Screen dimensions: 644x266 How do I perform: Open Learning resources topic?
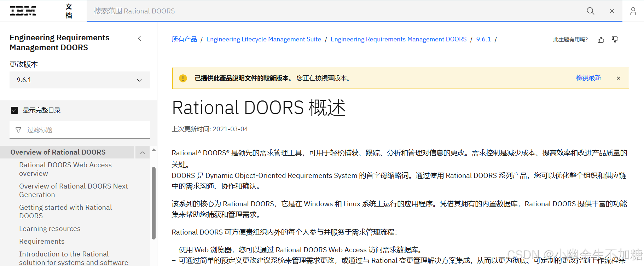(50, 229)
